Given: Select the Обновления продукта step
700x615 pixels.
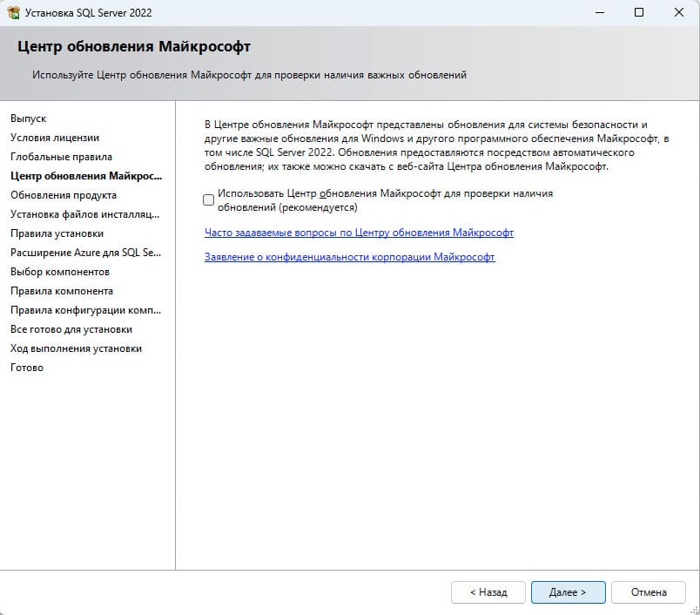Looking at the screenshot, I should tap(64, 195).
